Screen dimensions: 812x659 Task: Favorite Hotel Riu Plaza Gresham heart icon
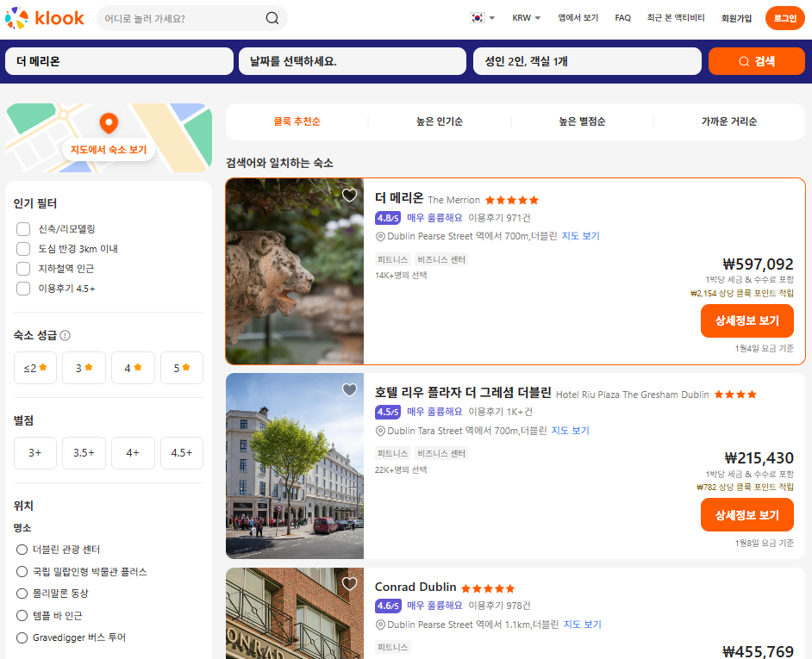pos(350,389)
